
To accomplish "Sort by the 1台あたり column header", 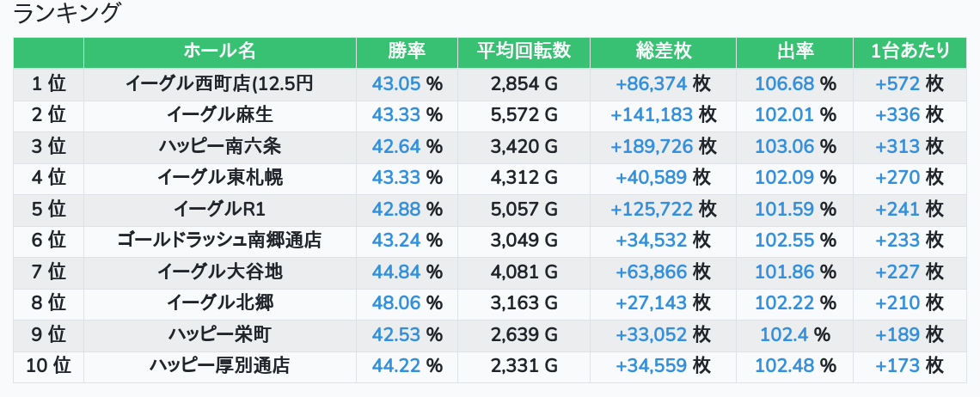I will (910, 52).
